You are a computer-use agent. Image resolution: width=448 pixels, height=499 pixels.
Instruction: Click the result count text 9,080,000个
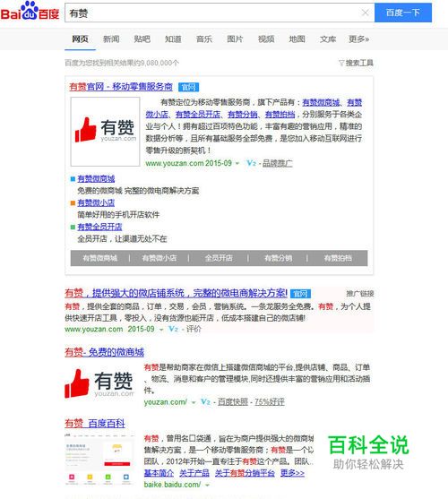click(159, 63)
